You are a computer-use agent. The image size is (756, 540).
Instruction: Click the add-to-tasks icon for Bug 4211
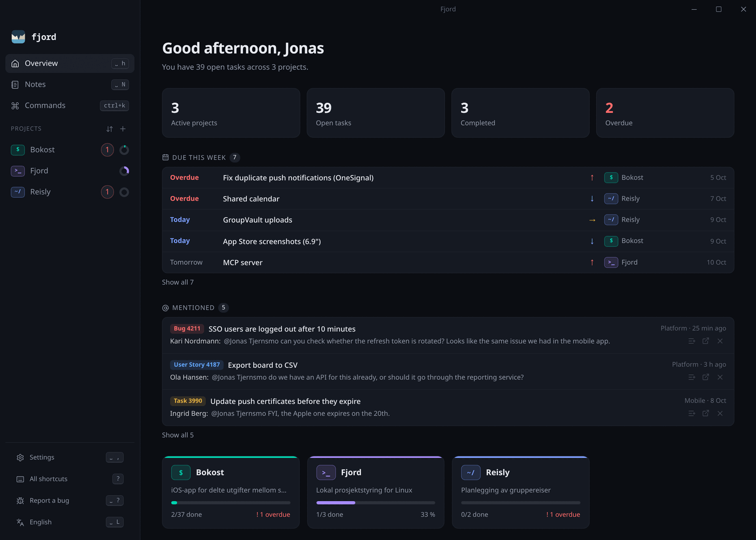692,341
